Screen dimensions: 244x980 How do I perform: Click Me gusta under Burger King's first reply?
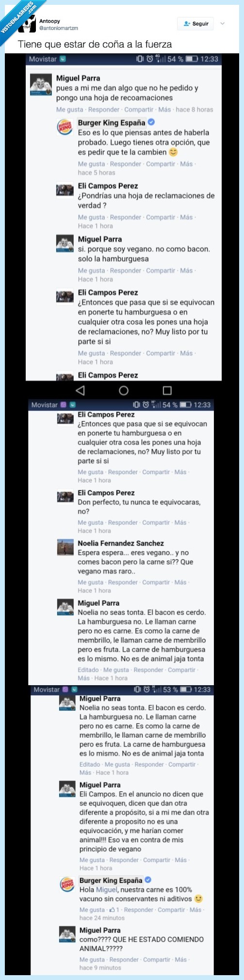(91, 164)
